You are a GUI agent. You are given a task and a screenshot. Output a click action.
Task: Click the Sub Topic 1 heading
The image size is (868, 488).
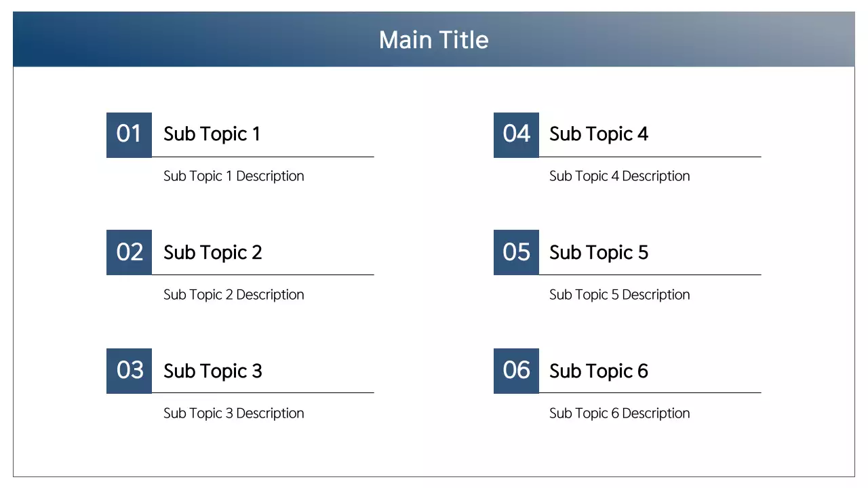click(212, 134)
